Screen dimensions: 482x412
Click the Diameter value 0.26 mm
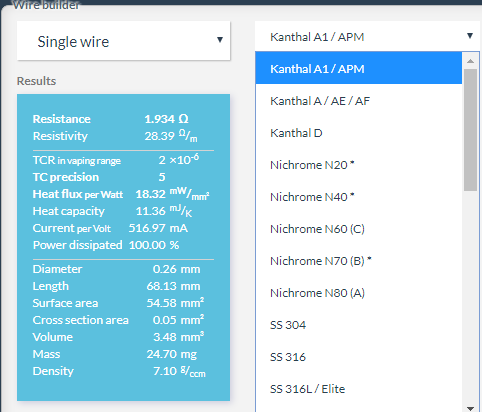176,269
